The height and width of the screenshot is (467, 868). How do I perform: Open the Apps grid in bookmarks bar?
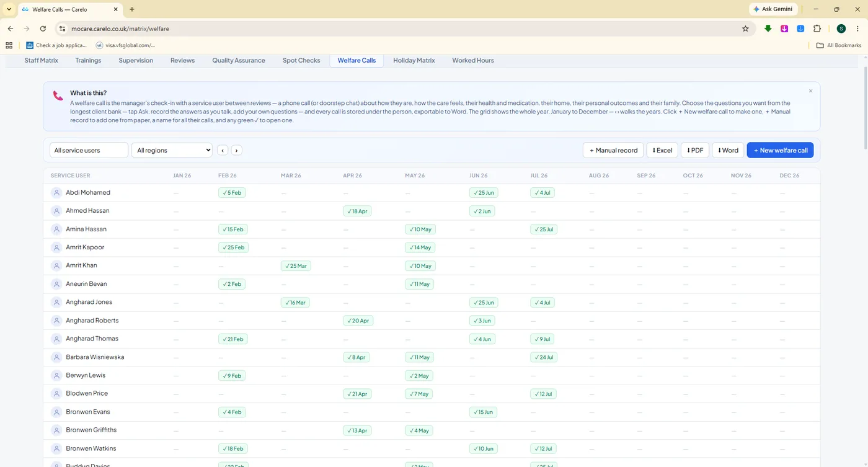[x=9, y=45]
